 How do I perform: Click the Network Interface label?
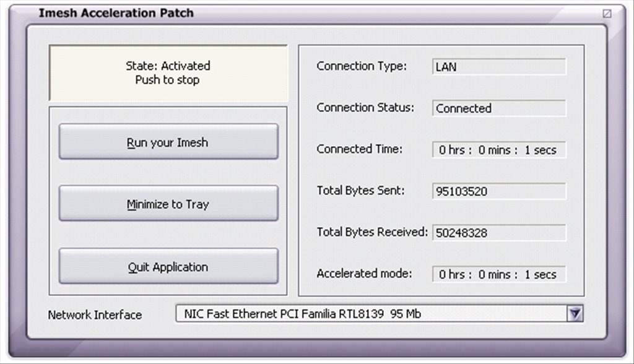pyautogui.click(x=95, y=314)
